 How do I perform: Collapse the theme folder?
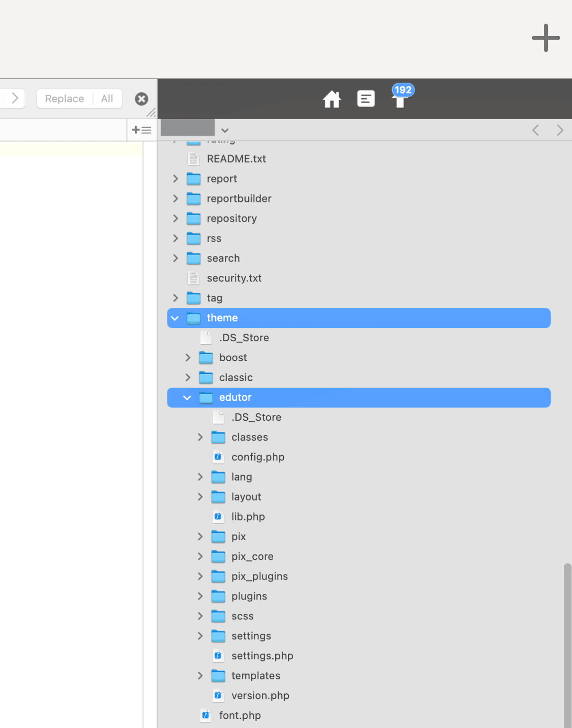tap(175, 318)
